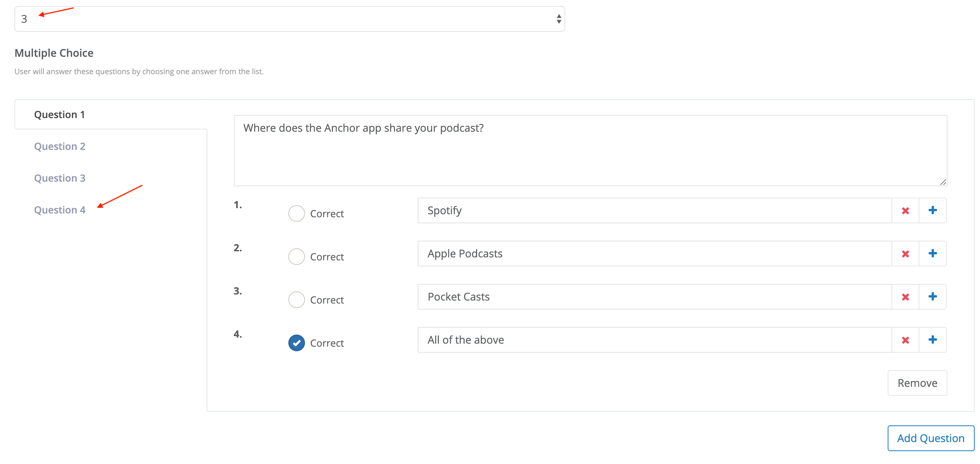980x464 pixels.
Task: Delete the Pocket Casts answer with red X
Action: tap(905, 296)
